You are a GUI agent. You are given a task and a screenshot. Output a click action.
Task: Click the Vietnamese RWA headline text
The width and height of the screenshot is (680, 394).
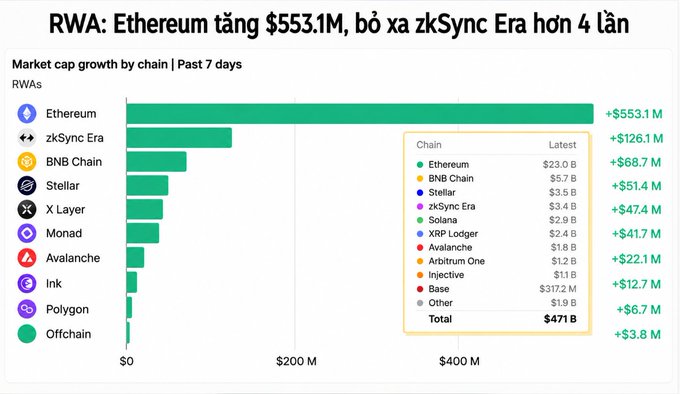pyautogui.click(x=339, y=24)
